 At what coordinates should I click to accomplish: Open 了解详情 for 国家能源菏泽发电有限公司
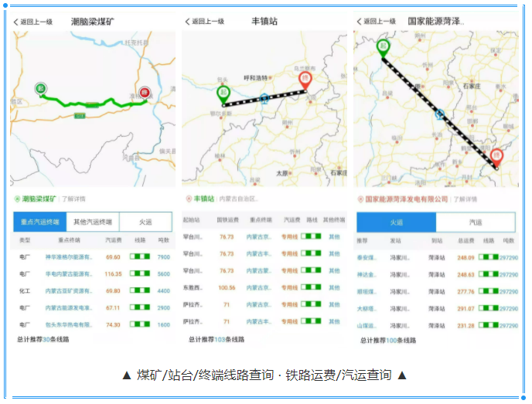click(463, 199)
